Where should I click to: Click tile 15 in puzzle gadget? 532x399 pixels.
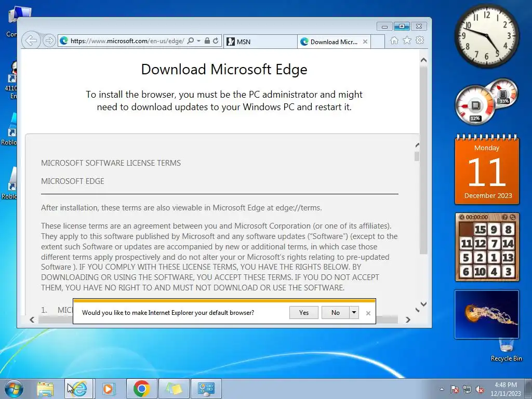480,230
